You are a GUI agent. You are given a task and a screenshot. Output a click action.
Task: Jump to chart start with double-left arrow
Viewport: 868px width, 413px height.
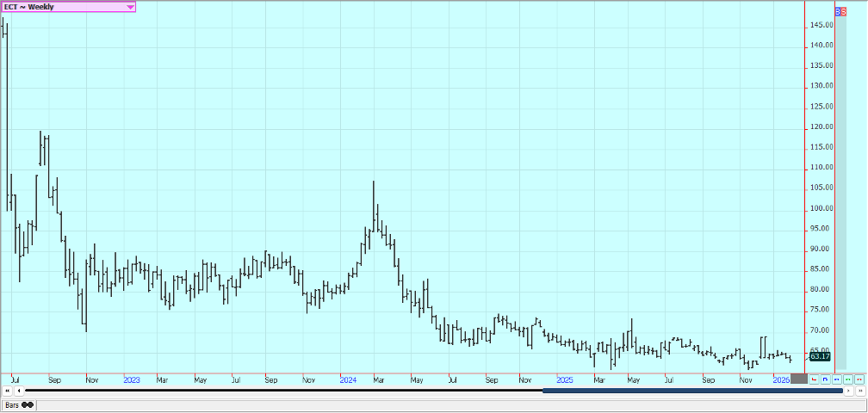point(7,391)
